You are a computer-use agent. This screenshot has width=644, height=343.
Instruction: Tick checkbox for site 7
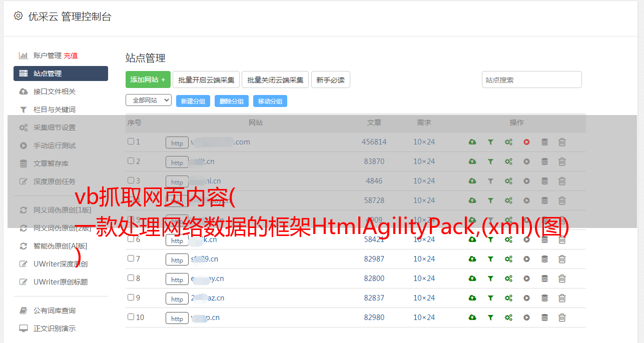pyautogui.click(x=131, y=258)
